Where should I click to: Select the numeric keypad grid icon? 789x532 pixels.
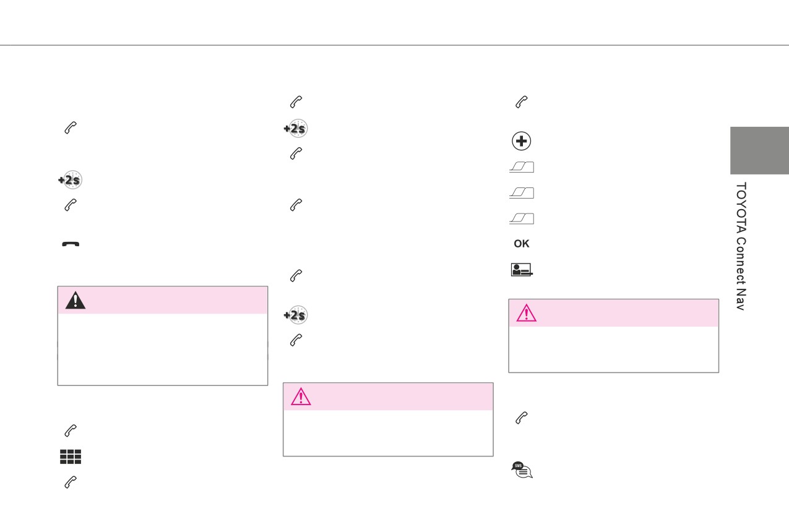71,457
